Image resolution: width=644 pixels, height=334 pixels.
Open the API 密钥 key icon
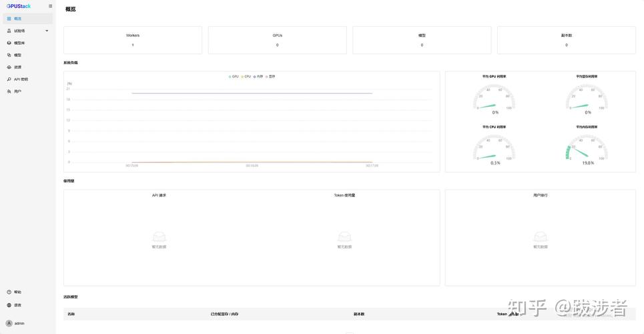[x=9, y=79]
